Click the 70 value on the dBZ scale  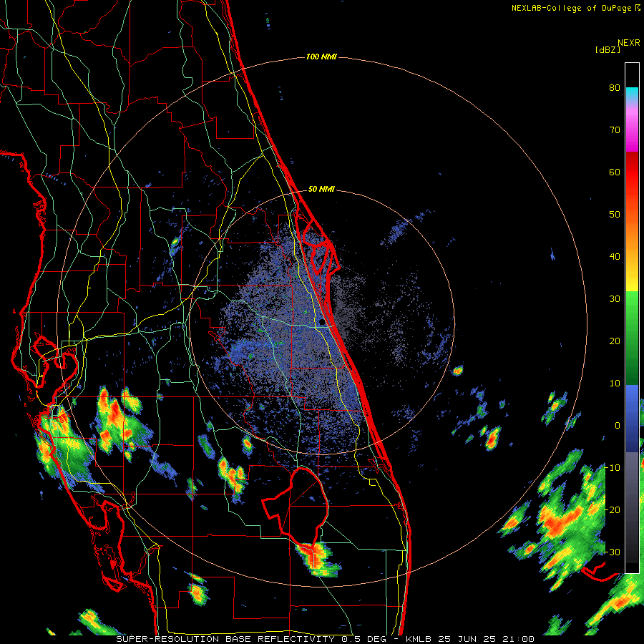pyautogui.click(x=615, y=130)
